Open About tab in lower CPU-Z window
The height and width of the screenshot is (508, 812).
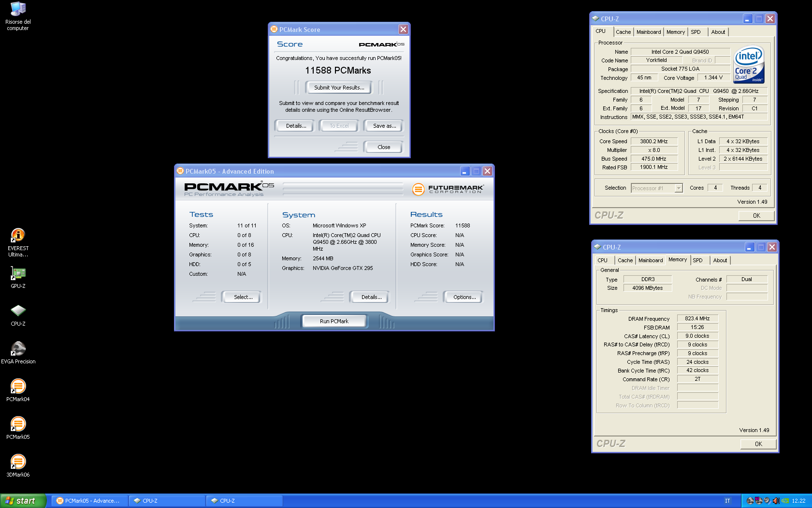(720, 260)
